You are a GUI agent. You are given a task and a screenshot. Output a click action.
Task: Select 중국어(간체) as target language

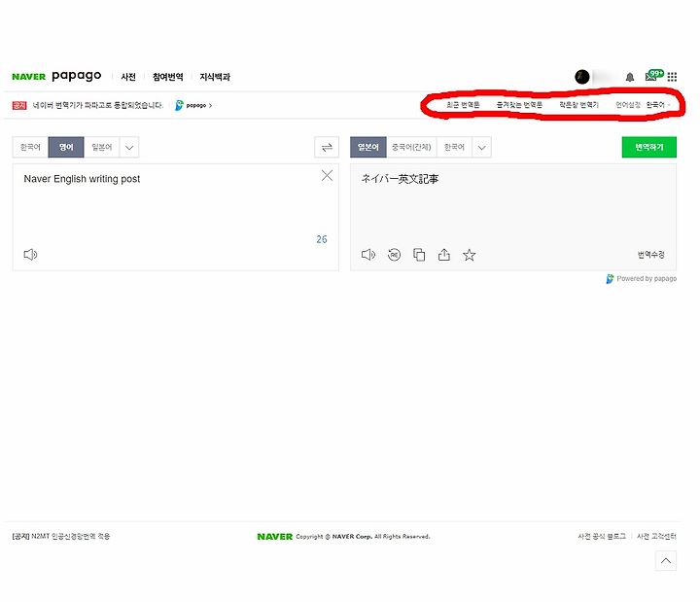click(x=411, y=147)
